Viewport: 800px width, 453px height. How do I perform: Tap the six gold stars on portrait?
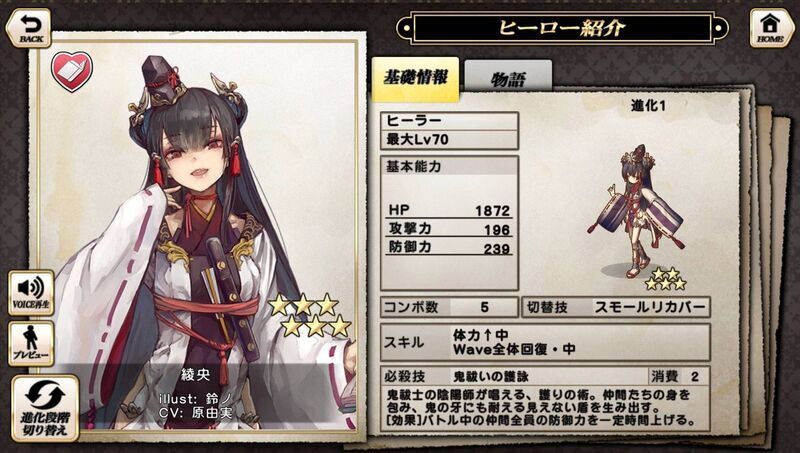(x=310, y=315)
